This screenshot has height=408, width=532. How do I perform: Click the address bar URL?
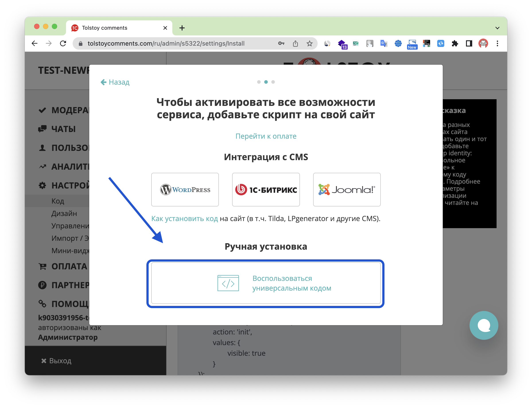(166, 43)
